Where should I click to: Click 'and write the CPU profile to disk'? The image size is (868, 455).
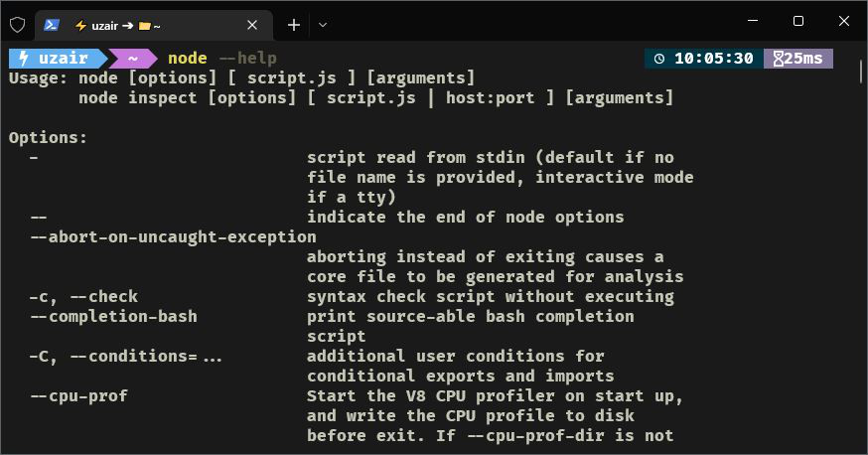click(471, 416)
